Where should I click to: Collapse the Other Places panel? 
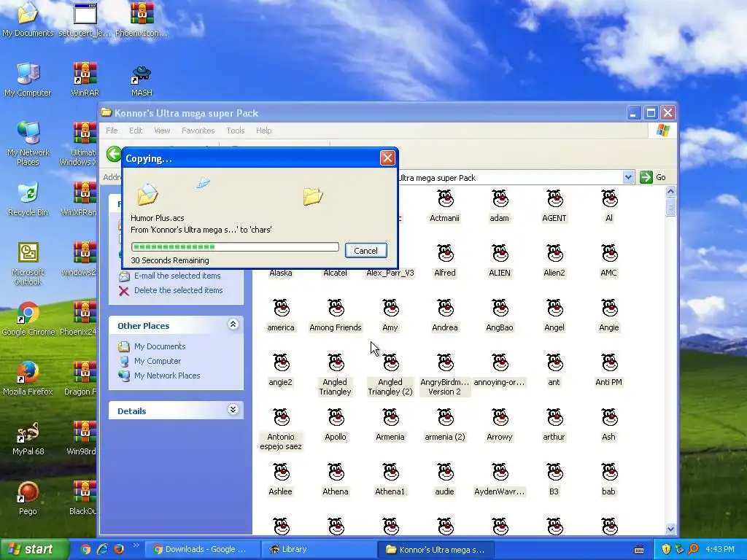[x=233, y=324]
